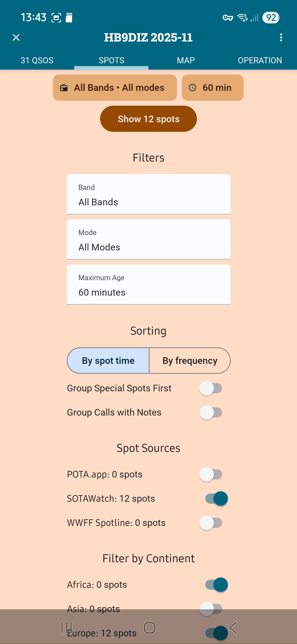
Task: Close the HB9DIZ operation screen
Action: click(16, 37)
